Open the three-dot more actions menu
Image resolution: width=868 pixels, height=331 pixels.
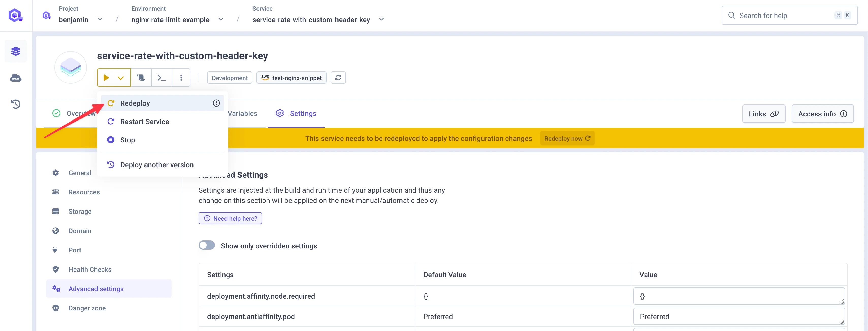pos(181,78)
